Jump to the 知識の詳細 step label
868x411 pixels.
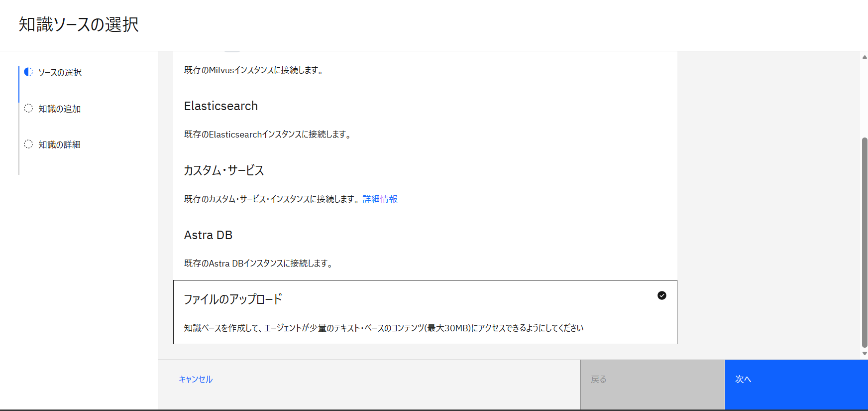[60, 144]
